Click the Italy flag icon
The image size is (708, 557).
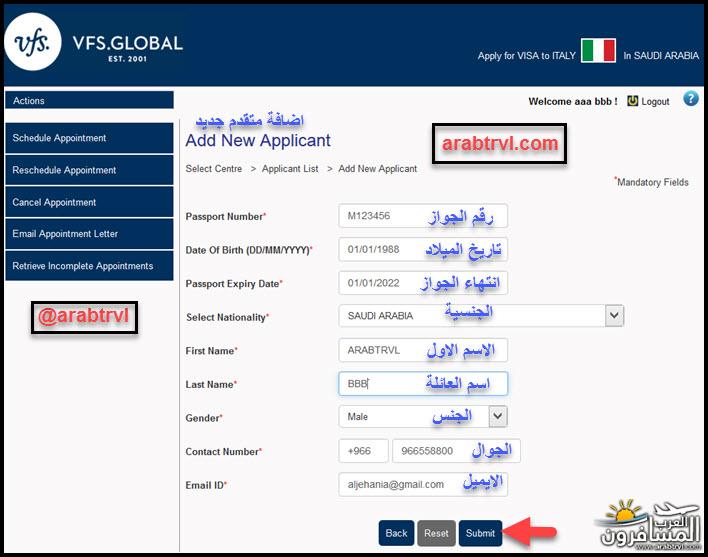[598, 52]
